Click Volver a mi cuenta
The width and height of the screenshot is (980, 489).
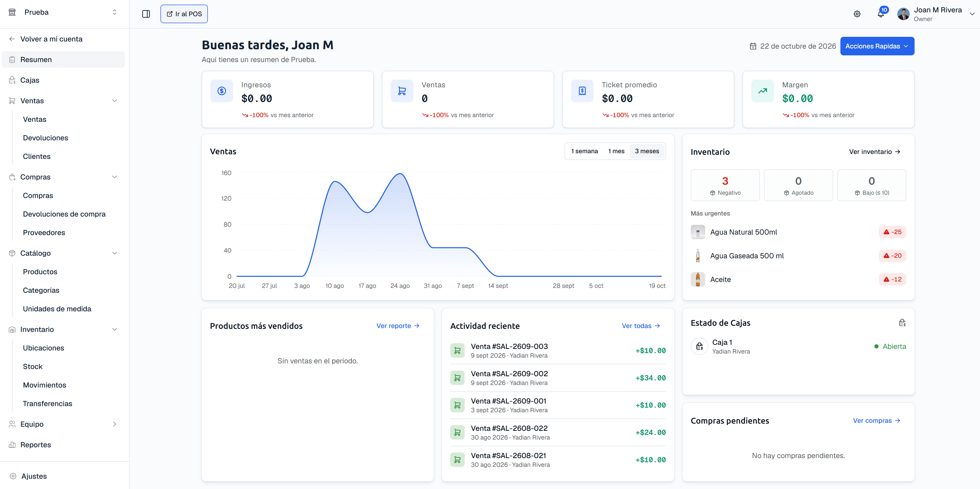pyautogui.click(x=51, y=39)
